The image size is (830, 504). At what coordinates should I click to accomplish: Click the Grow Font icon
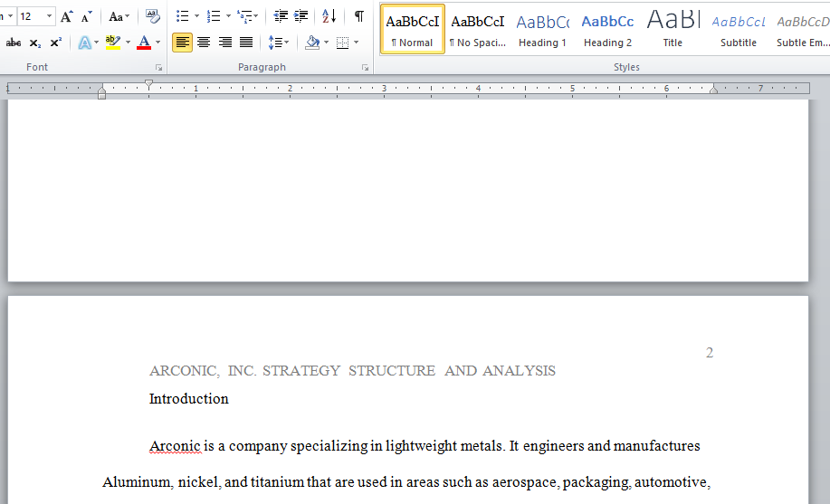[66, 16]
